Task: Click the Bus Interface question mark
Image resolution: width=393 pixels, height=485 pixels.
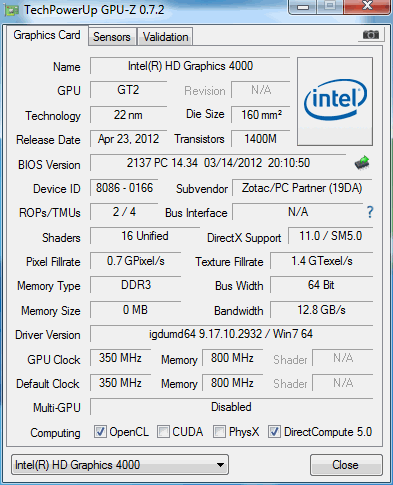Action: pos(370,212)
